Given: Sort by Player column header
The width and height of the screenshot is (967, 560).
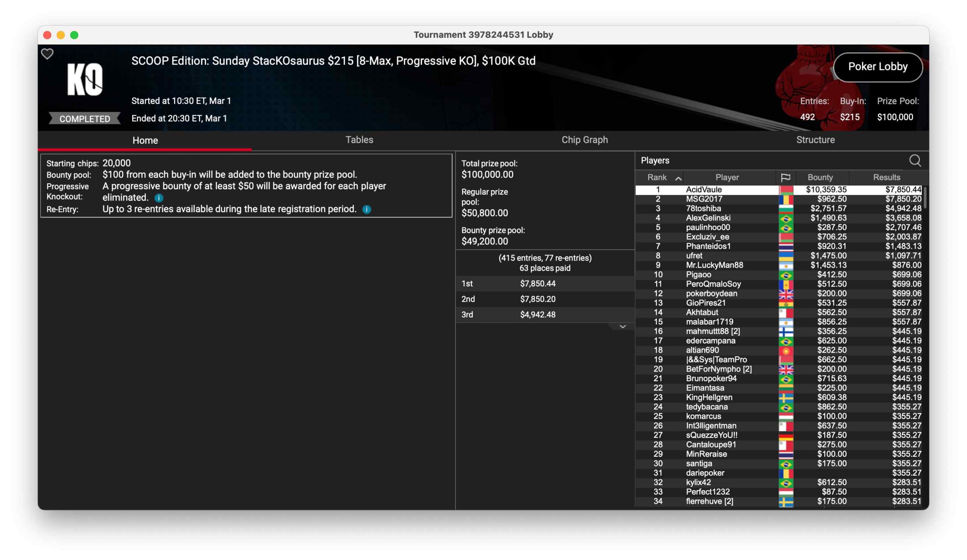Looking at the screenshot, I should point(727,177).
